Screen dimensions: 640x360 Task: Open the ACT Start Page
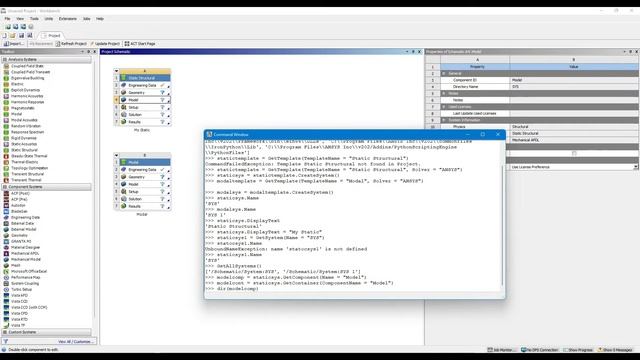[140, 44]
